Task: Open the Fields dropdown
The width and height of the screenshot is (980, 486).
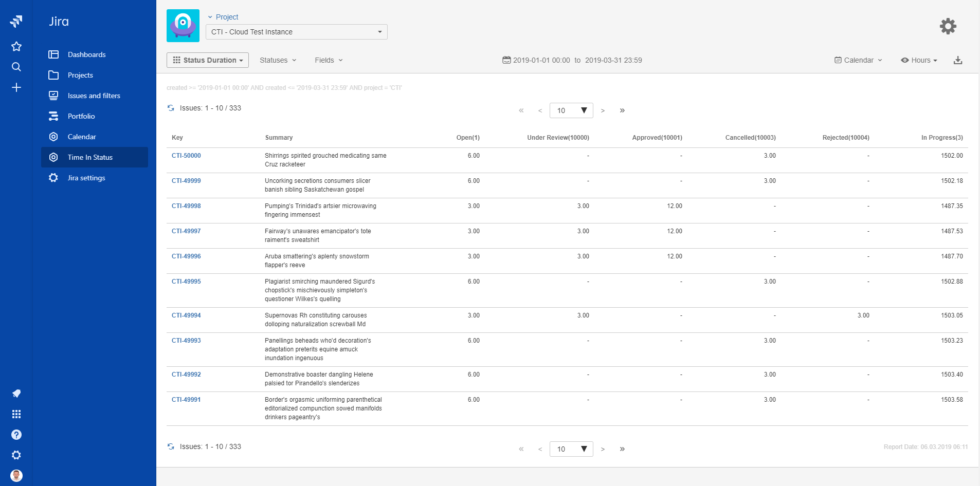Action: pyautogui.click(x=328, y=60)
